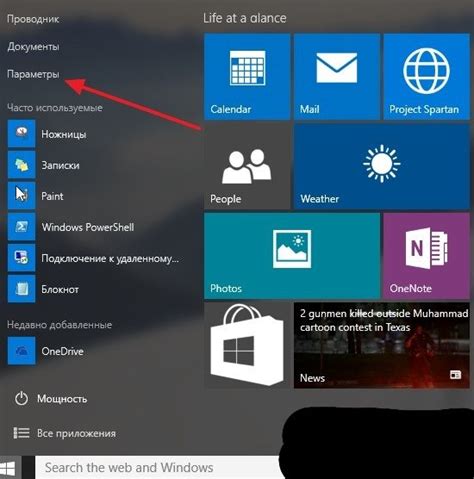Open the Mail tile
Screen dimensions: 474x479
tap(337, 76)
